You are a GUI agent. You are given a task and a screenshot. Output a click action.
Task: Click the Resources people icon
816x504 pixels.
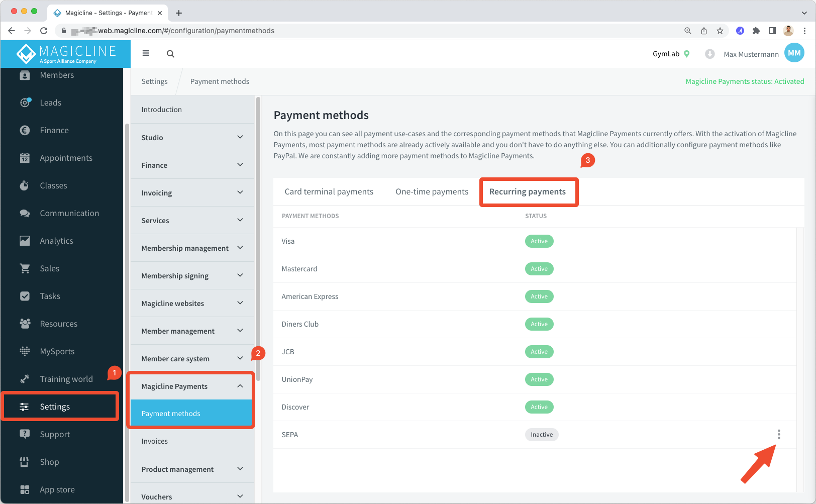click(25, 324)
